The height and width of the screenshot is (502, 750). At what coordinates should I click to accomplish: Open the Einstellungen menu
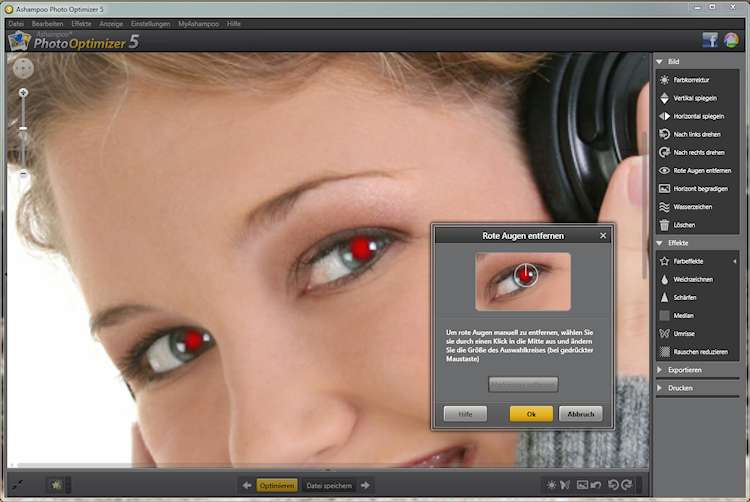click(x=150, y=22)
